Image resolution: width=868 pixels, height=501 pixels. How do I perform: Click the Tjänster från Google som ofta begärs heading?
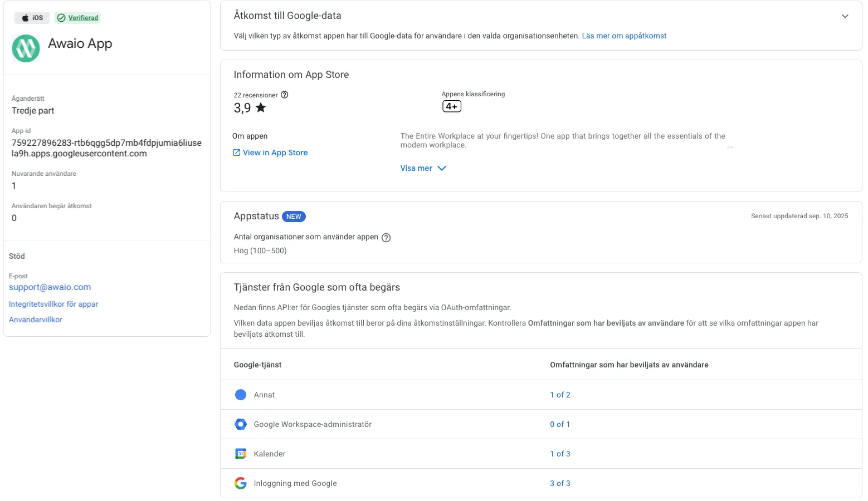[317, 287]
